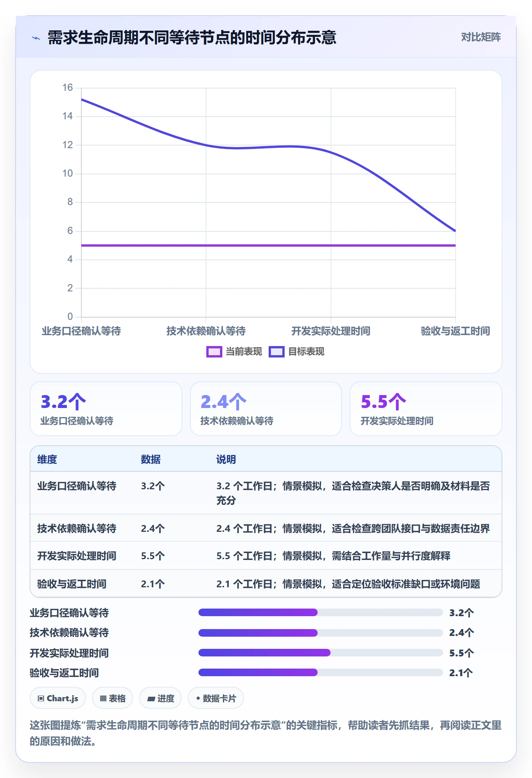The height and width of the screenshot is (778, 532).
Task: Click the chart title 需求生命周期 heading
Action: (x=192, y=38)
